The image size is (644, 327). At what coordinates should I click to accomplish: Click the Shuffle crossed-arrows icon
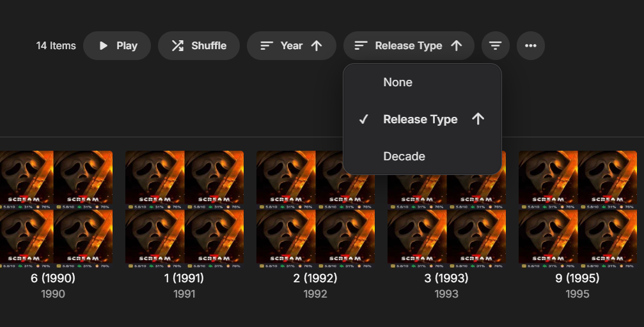click(178, 46)
